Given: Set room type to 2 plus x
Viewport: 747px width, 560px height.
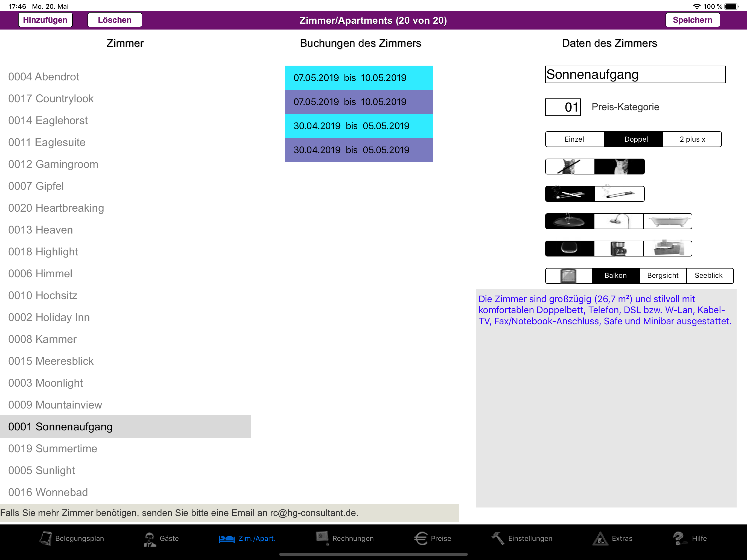Looking at the screenshot, I should 692,139.
